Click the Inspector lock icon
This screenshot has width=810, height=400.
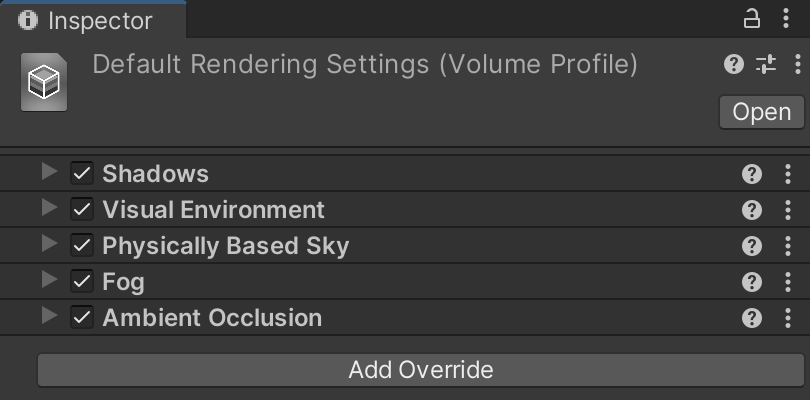pyautogui.click(x=751, y=19)
